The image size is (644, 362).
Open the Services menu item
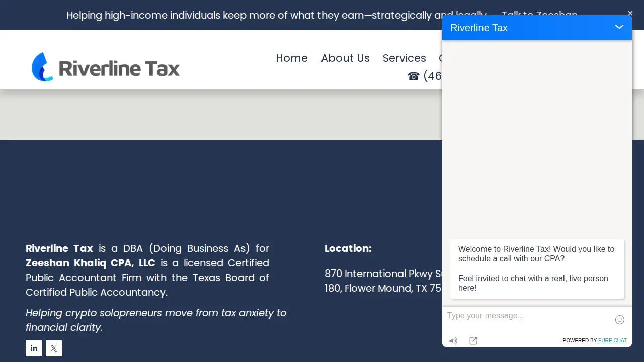pos(405,58)
